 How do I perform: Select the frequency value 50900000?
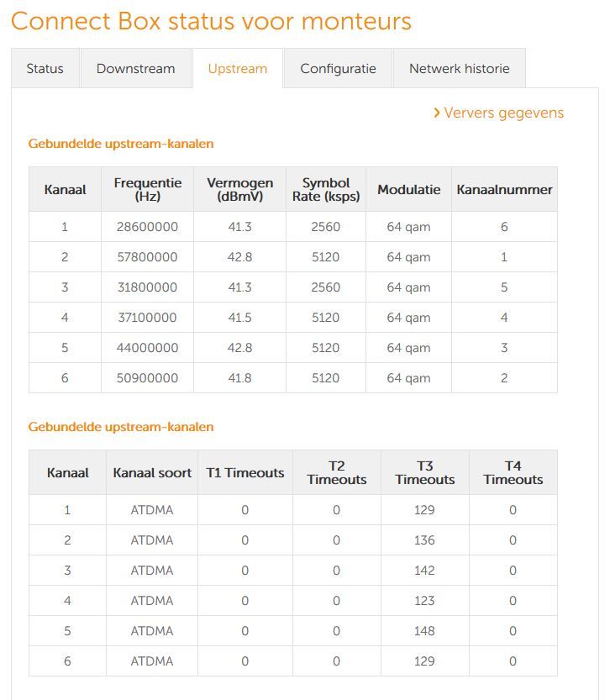point(147,378)
